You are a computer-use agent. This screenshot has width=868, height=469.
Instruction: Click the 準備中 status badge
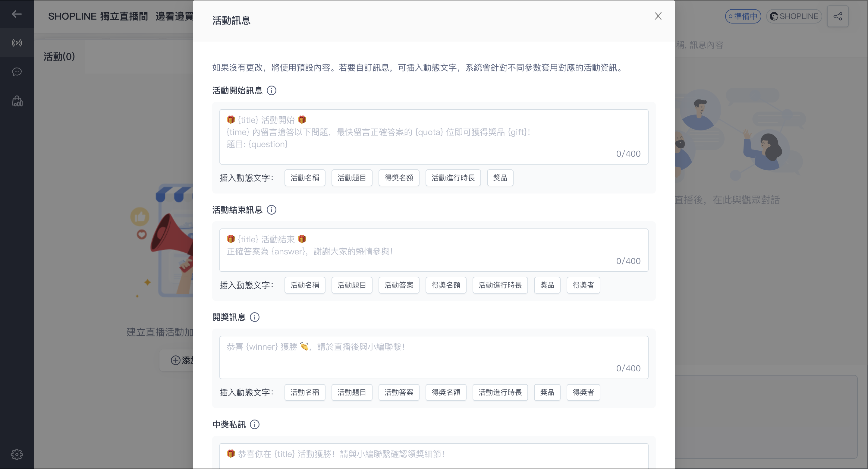click(x=743, y=16)
